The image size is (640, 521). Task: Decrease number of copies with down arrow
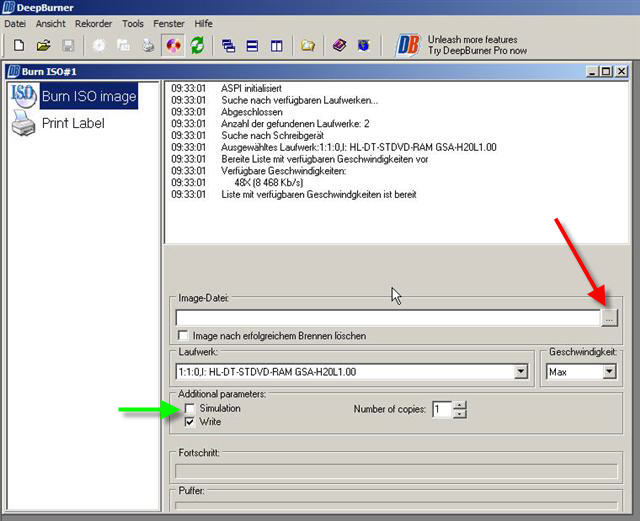click(x=460, y=414)
